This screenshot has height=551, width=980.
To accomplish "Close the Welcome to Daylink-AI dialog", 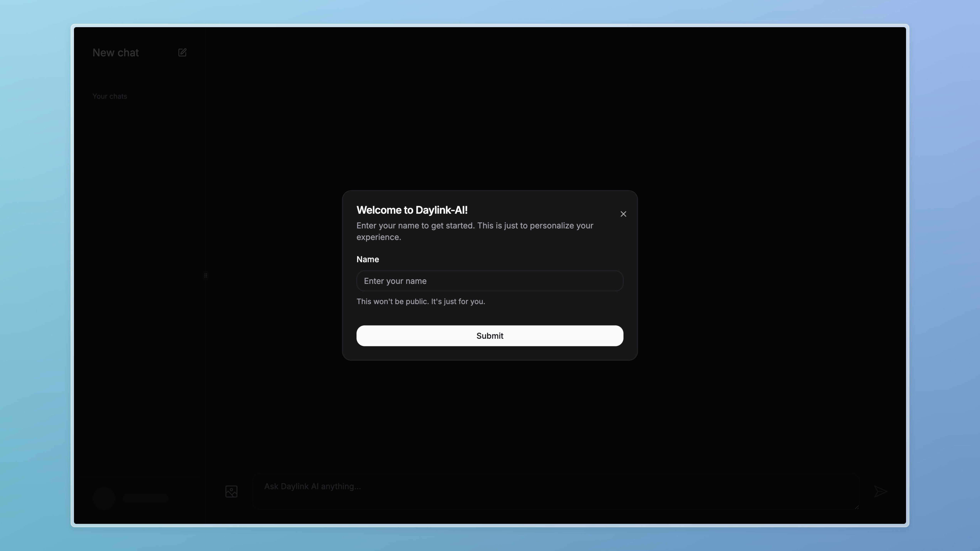I will point(623,214).
